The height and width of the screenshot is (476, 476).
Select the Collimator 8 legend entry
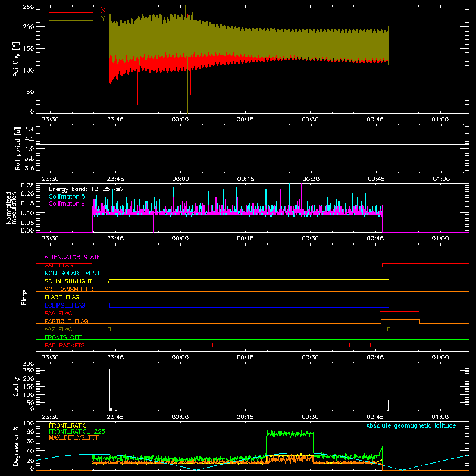[x=67, y=196]
